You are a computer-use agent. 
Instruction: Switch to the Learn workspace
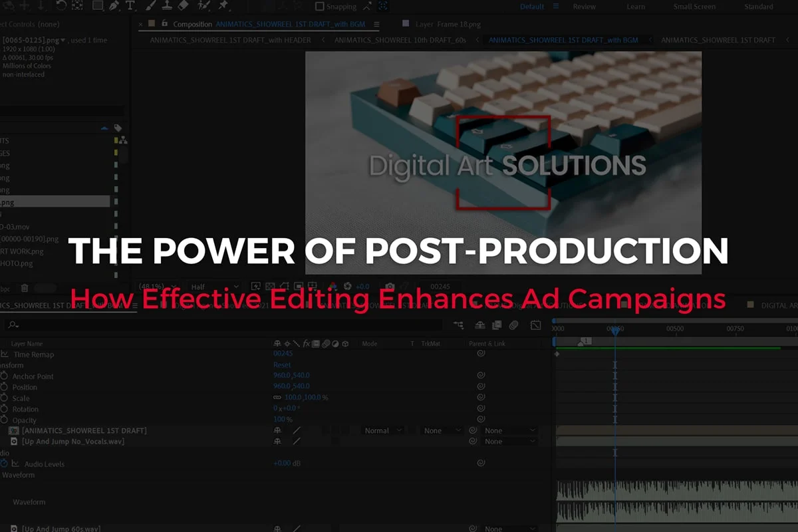[x=636, y=7]
